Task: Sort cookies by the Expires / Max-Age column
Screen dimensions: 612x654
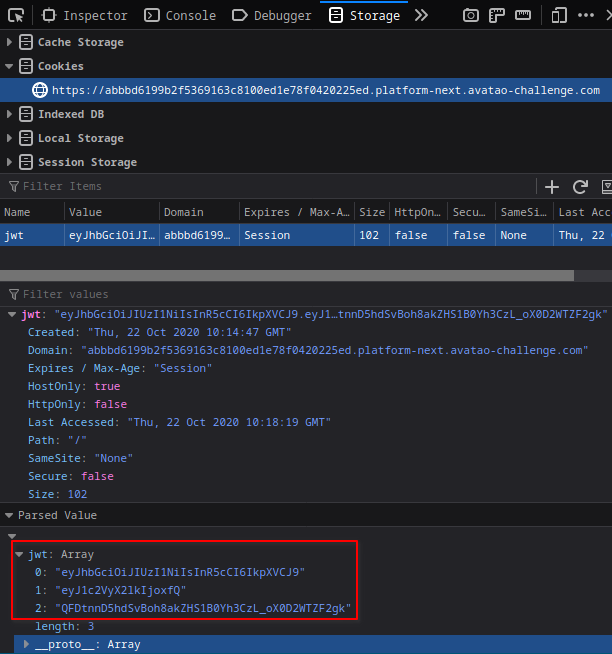Action: tap(296, 212)
